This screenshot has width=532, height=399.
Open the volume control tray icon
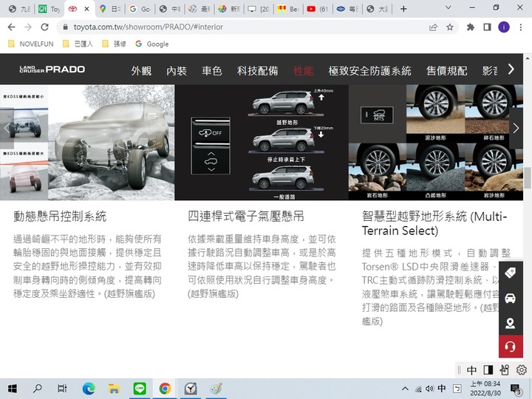(x=429, y=389)
